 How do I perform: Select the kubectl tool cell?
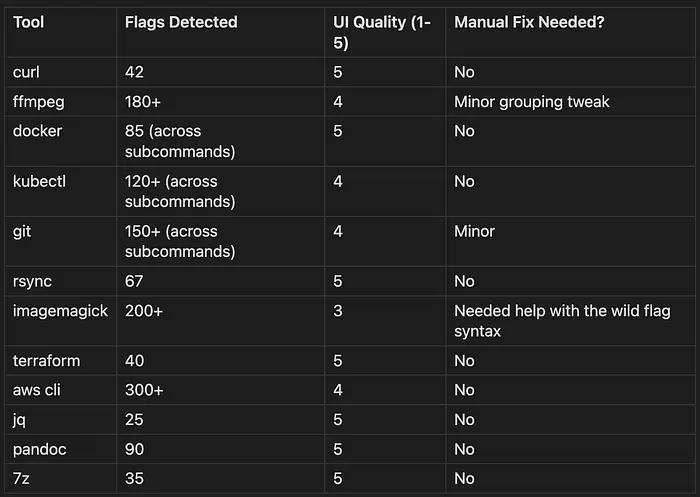coord(39,181)
